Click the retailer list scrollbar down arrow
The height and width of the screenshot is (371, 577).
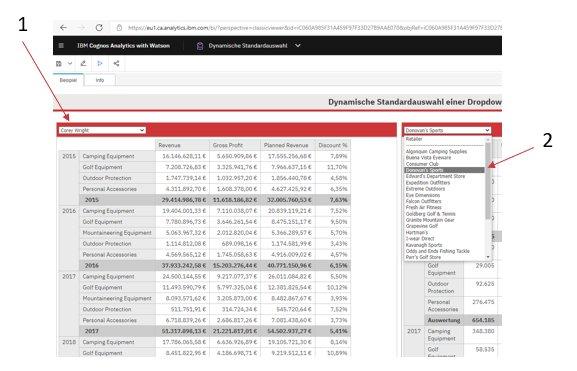coord(488,257)
